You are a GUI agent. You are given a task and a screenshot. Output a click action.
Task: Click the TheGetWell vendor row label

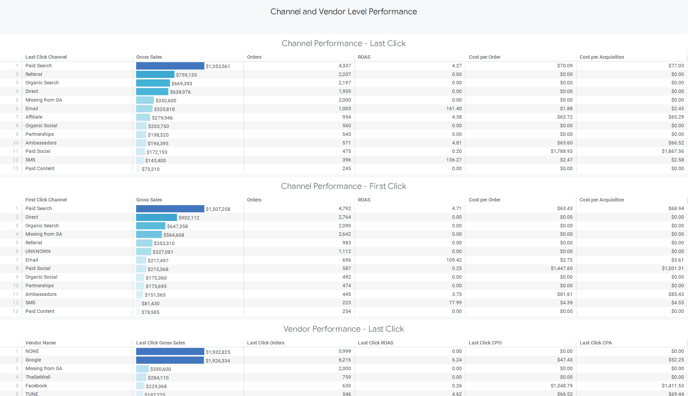[x=38, y=377]
